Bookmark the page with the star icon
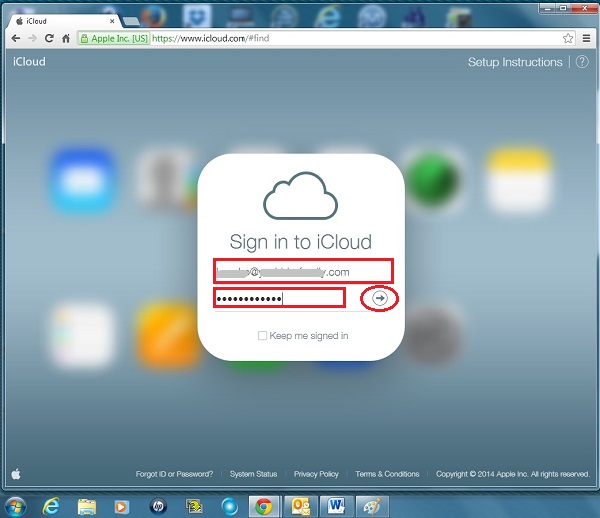The width and height of the screenshot is (600, 518). pyautogui.click(x=568, y=38)
